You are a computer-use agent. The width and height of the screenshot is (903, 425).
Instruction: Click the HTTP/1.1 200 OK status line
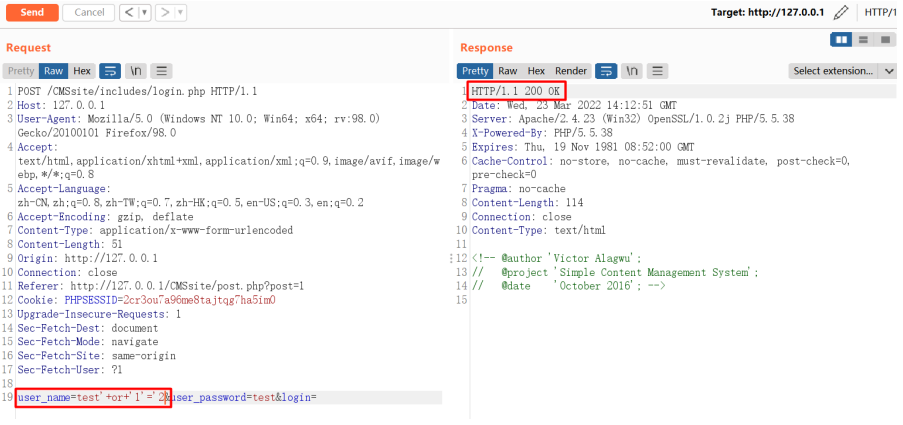[x=515, y=91]
